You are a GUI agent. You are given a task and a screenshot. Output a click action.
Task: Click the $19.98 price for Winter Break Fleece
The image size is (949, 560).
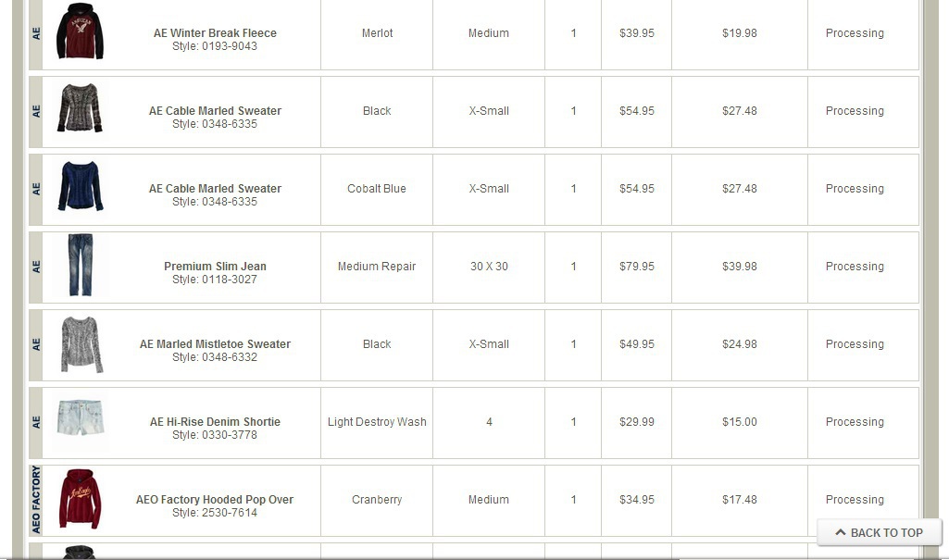click(x=740, y=33)
